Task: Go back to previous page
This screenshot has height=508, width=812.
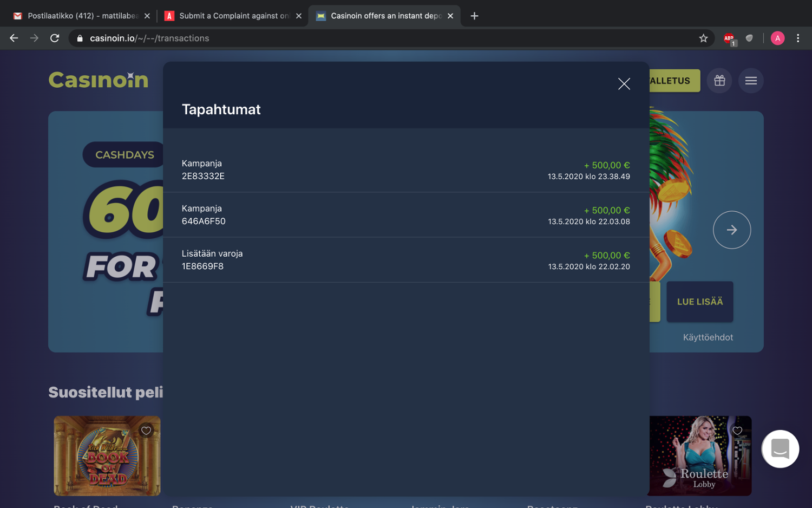Action: coord(14,38)
